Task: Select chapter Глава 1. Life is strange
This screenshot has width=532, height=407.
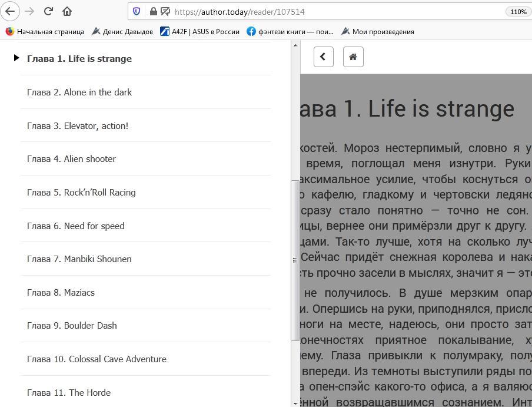Action: pos(79,59)
